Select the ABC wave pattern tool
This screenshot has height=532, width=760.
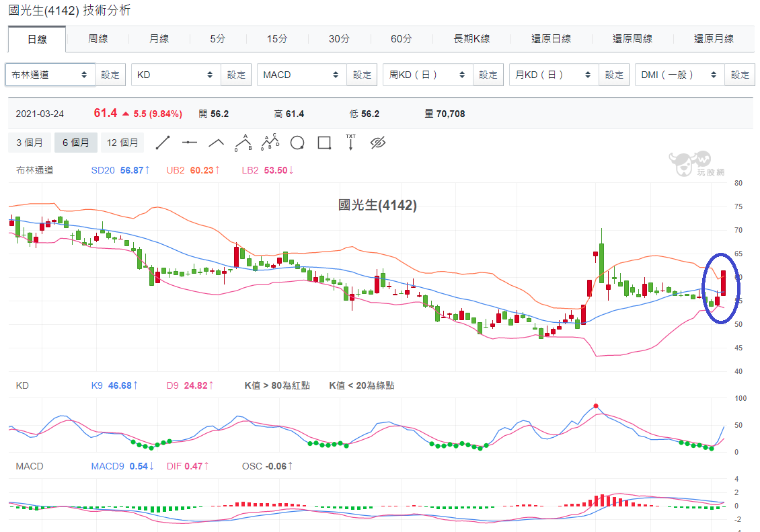(243, 143)
